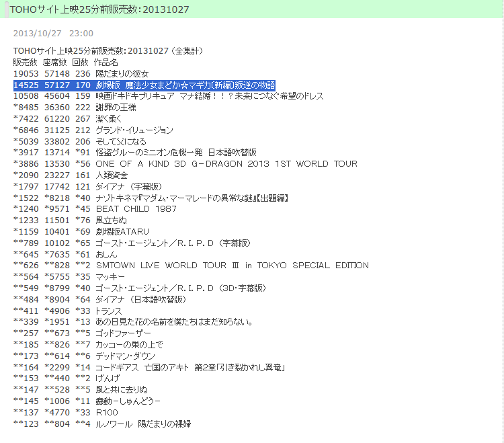Click the post title TOHOサイト上映25分前販売数:20131027

pyautogui.click(x=99, y=9)
